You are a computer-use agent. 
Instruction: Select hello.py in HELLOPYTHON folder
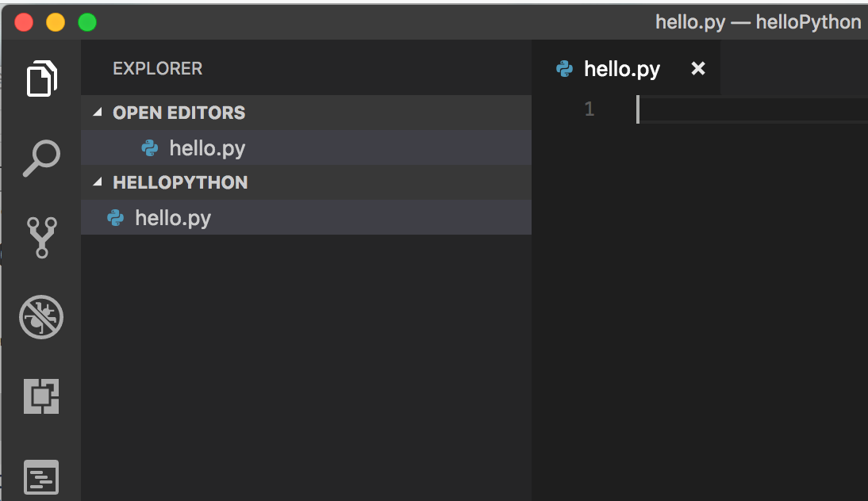pos(306,217)
